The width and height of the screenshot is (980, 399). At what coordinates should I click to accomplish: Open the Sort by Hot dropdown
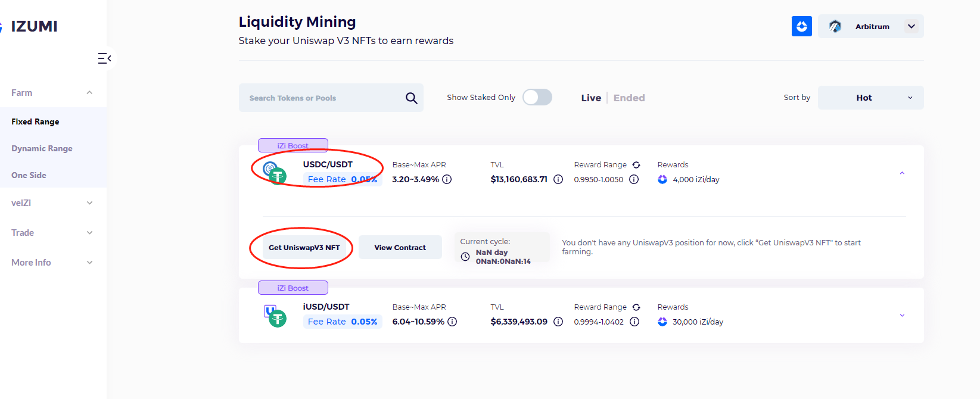[870, 98]
